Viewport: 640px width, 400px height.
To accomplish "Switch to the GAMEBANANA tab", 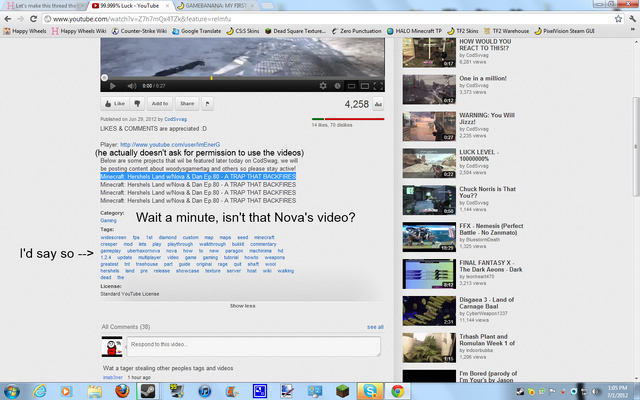I will point(216,6).
